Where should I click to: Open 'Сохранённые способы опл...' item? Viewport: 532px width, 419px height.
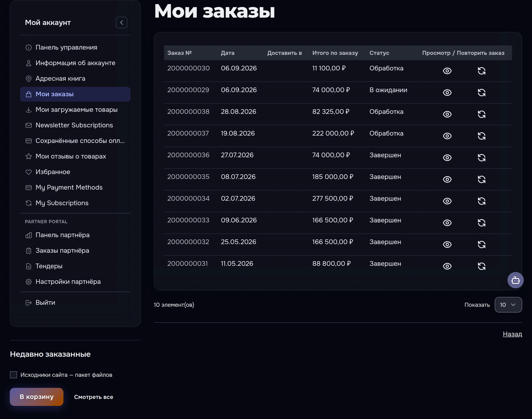[75, 141]
